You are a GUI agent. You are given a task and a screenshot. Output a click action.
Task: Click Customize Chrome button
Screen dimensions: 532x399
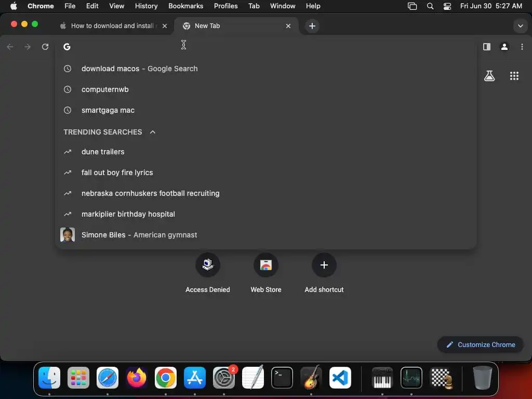481,345
